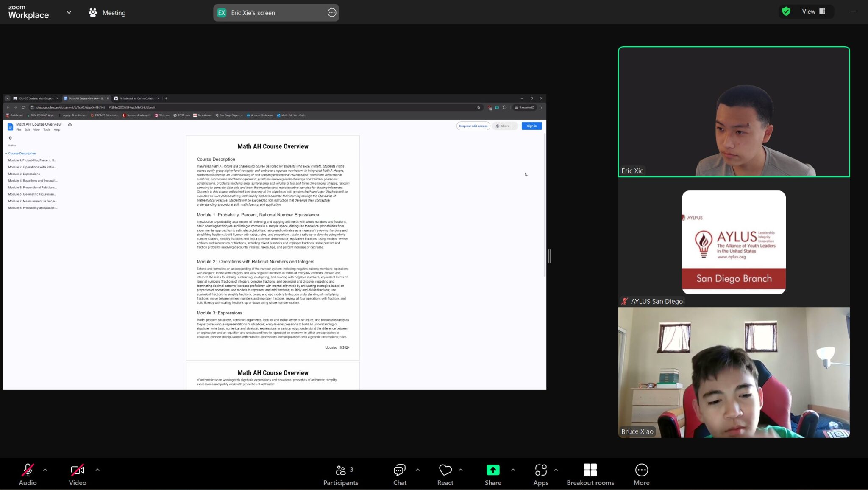Close outline with back arrow
The image size is (868, 490).
point(10,138)
